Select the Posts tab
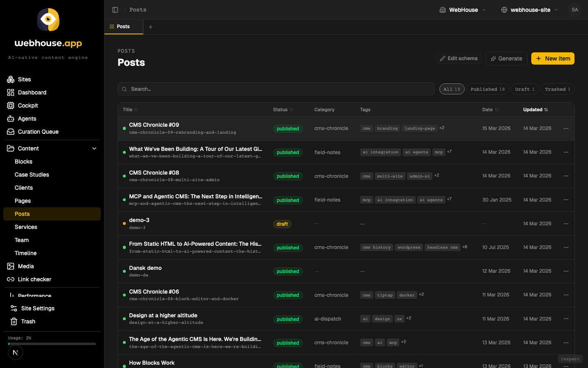The image size is (588, 368). 124,27
